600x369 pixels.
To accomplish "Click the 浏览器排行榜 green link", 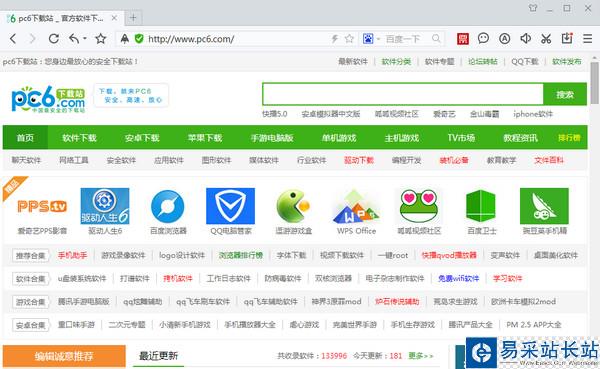I will [x=241, y=255].
